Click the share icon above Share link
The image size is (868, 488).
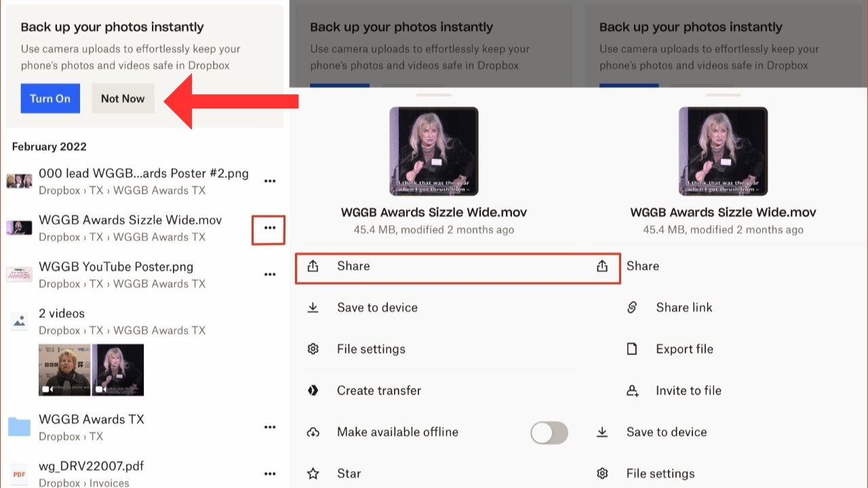(602, 266)
